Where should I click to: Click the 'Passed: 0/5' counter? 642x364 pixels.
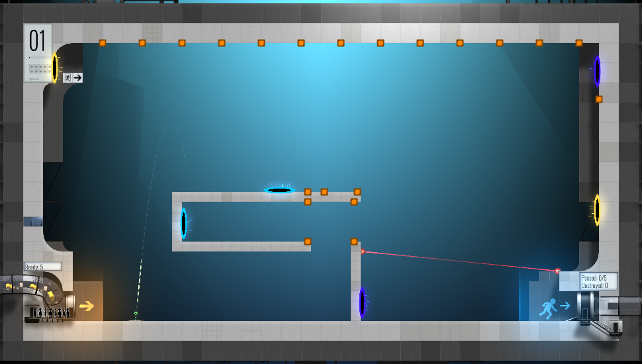[x=594, y=277]
